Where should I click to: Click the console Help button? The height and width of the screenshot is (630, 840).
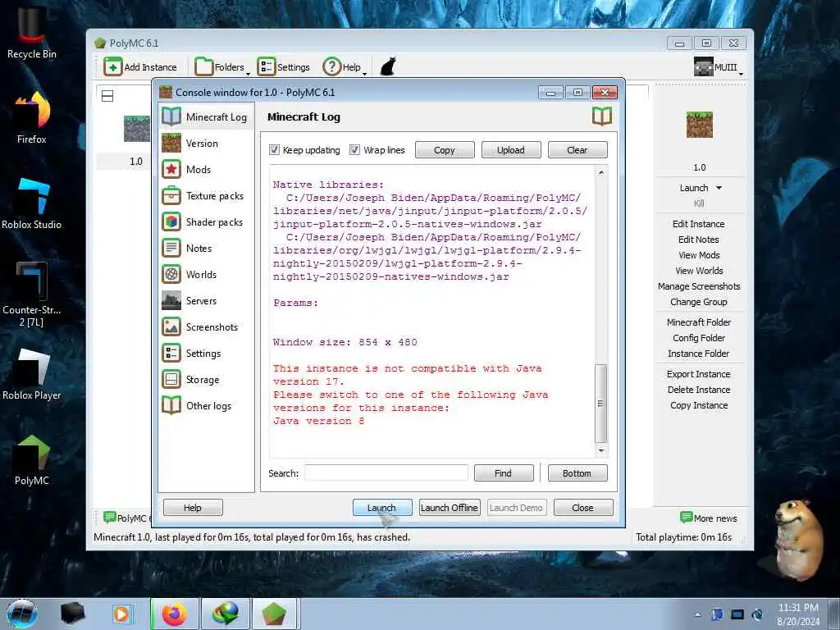[193, 507]
